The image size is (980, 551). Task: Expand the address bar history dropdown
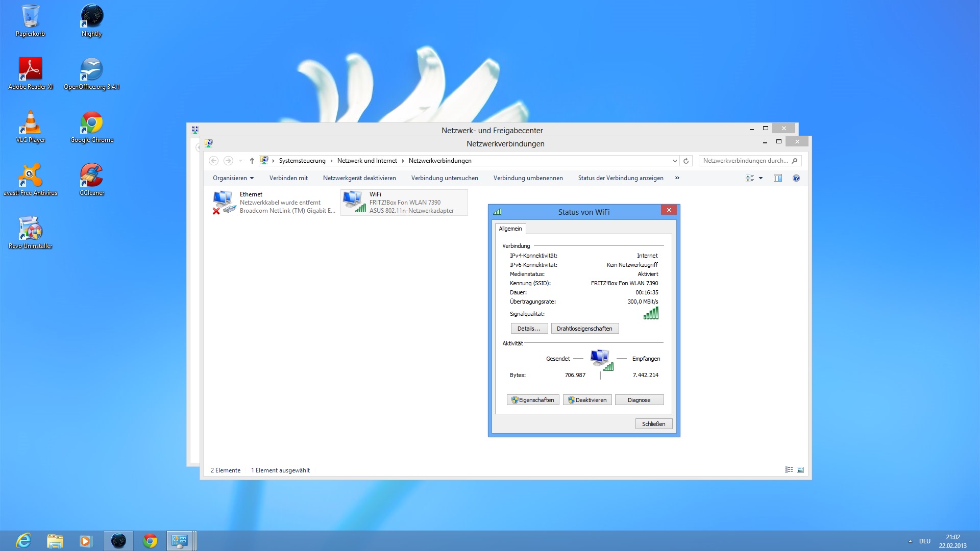click(675, 161)
